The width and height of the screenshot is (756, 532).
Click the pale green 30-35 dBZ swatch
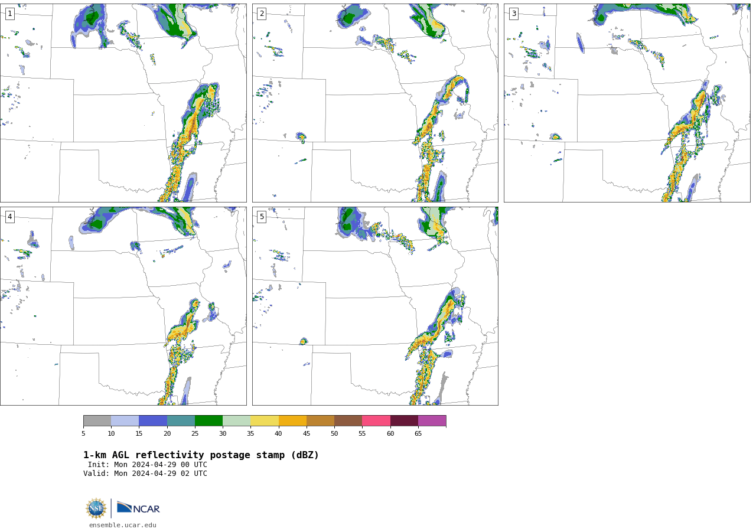tap(236, 421)
